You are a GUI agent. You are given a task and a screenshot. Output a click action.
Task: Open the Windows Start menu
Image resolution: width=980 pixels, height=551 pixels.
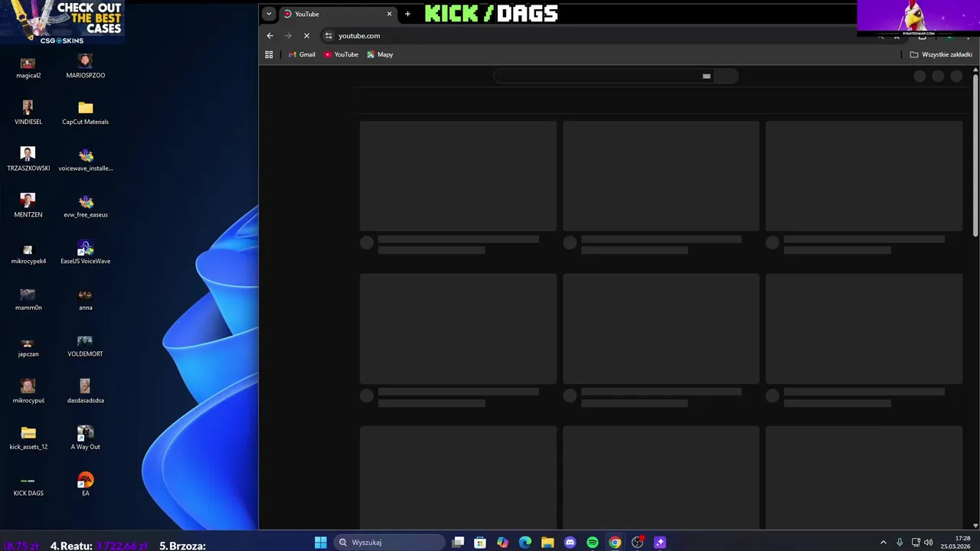321,543
